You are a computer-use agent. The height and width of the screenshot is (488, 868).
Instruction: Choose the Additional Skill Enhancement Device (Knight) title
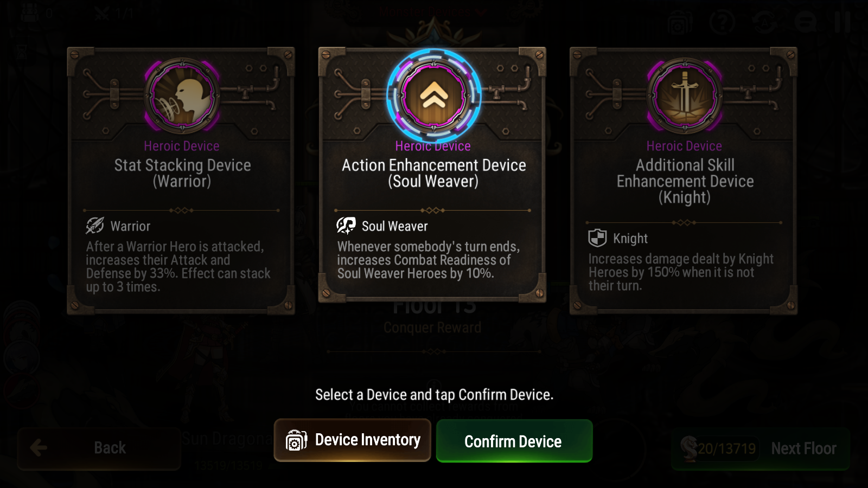tap(685, 181)
